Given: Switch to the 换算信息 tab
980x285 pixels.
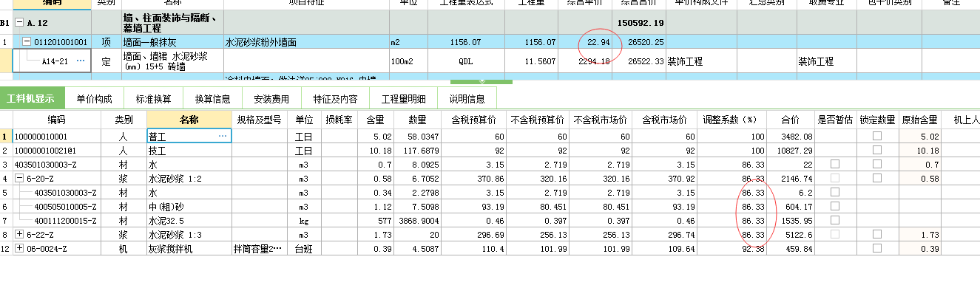Looking at the screenshot, I should pyautogui.click(x=213, y=98).
